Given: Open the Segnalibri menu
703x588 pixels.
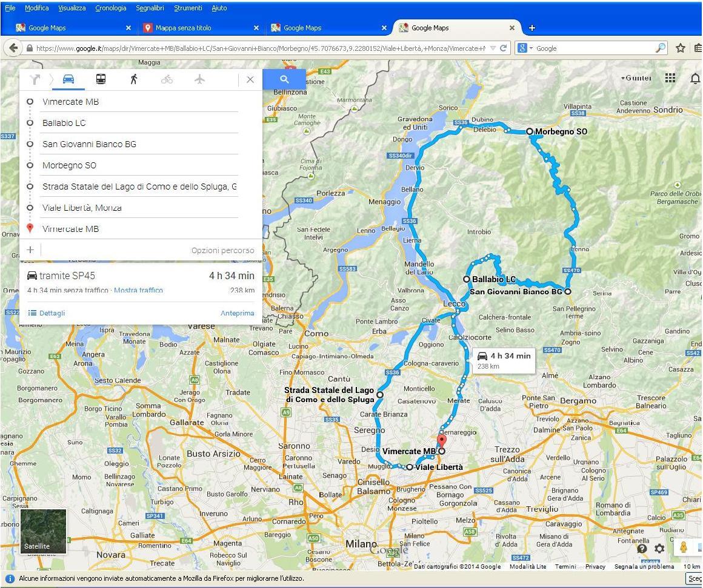Looking at the screenshot, I should click(x=150, y=8).
